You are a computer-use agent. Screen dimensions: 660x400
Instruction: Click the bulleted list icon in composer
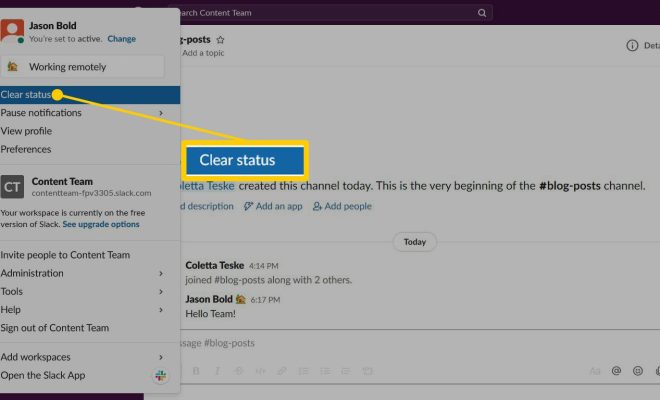(325, 371)
